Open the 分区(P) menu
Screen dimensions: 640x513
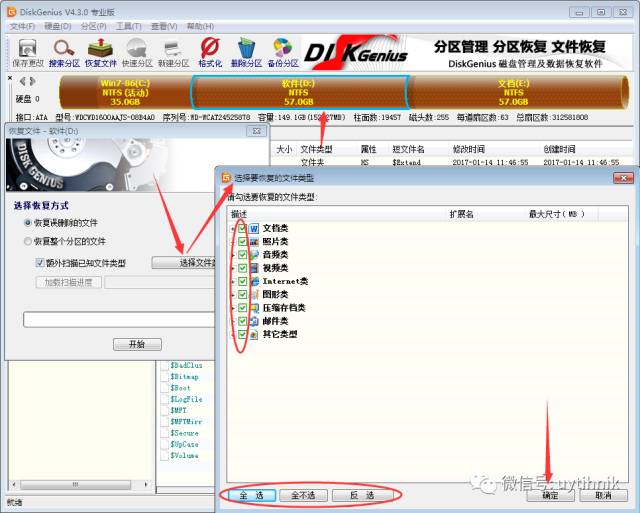(x=93, y=27)
